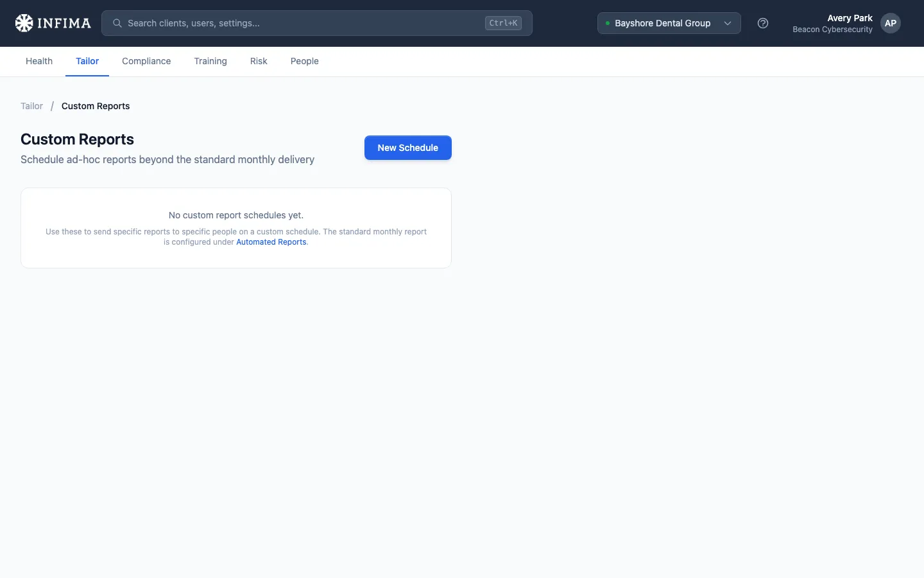924x578 pixels.
Task: Click the Beacon Cybersecurity organization label
Action: coord(832,30)
